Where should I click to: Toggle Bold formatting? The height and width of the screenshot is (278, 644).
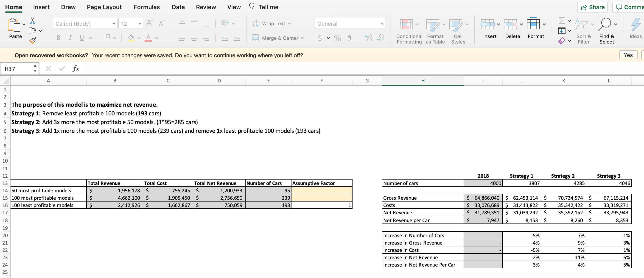[58, 38]
